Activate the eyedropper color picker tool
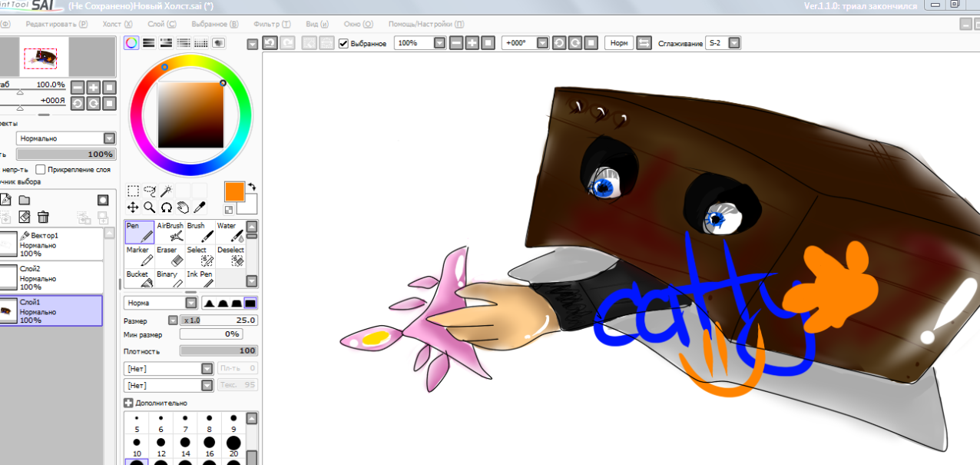Image resolution: width=980 pixels, height=465 pixels. [x=200, y=208]
